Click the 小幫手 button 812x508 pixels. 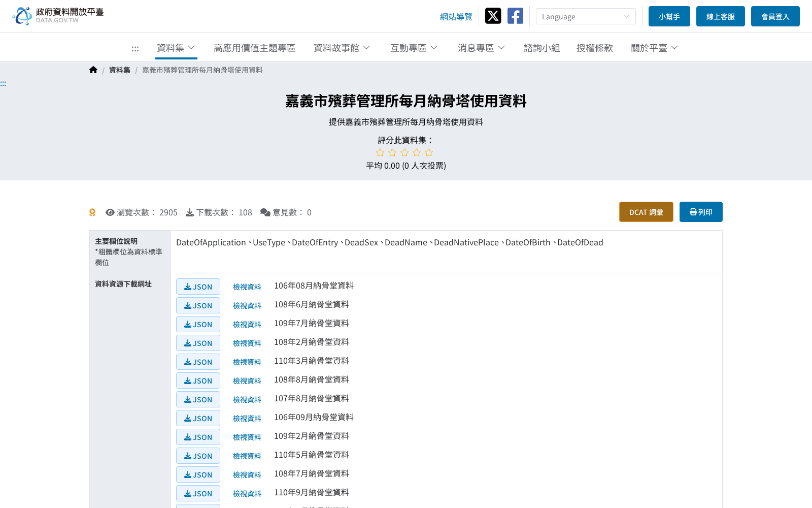[669, 16]
